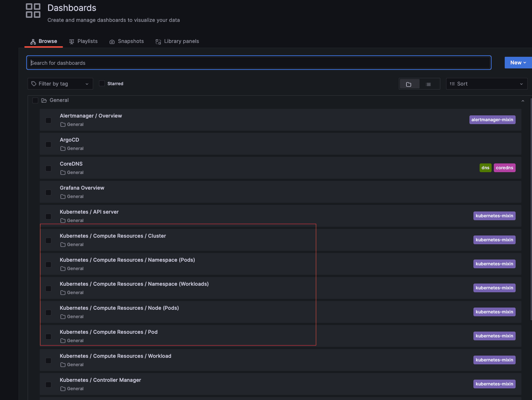Check the ArgoCD dashboard checkbox

coord(48,144)
